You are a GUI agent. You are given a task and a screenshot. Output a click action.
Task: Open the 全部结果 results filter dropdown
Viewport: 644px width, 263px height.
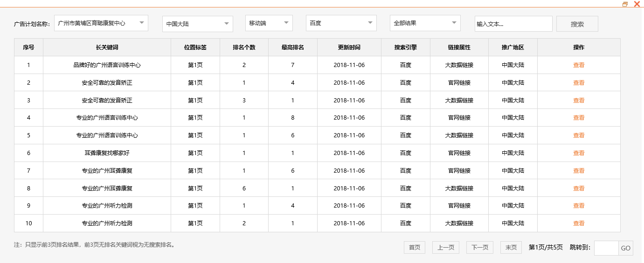[425, 23]
